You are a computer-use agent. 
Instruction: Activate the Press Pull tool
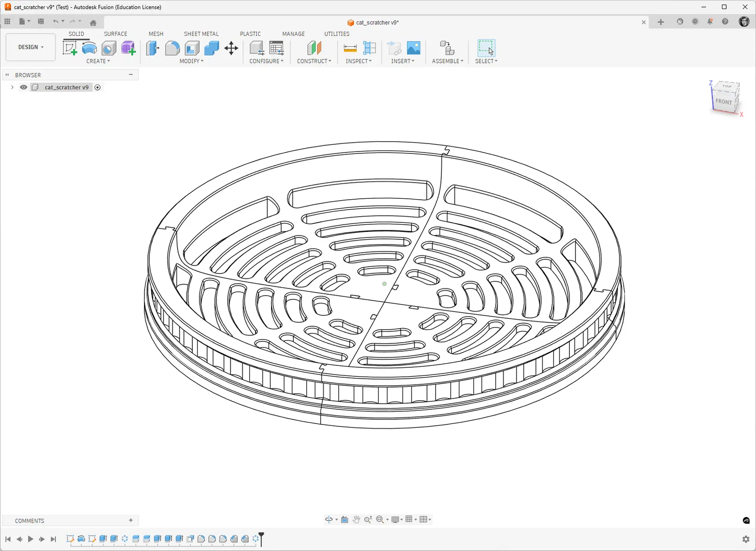pos(153,48)
